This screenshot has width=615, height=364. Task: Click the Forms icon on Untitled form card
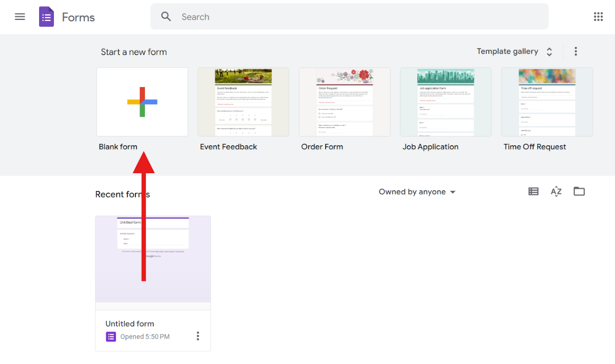(111, 336)
